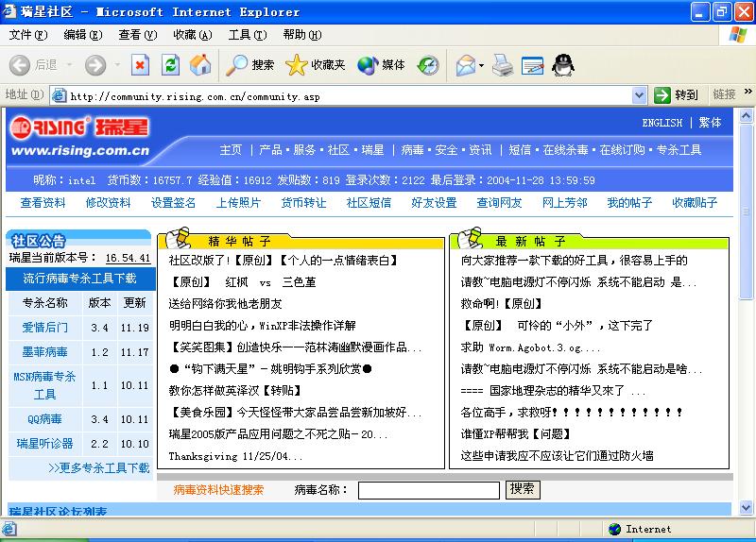Viewport: 756px width, 542px height.
Task: Click the Refresh page icon
Action: [170, 64]
